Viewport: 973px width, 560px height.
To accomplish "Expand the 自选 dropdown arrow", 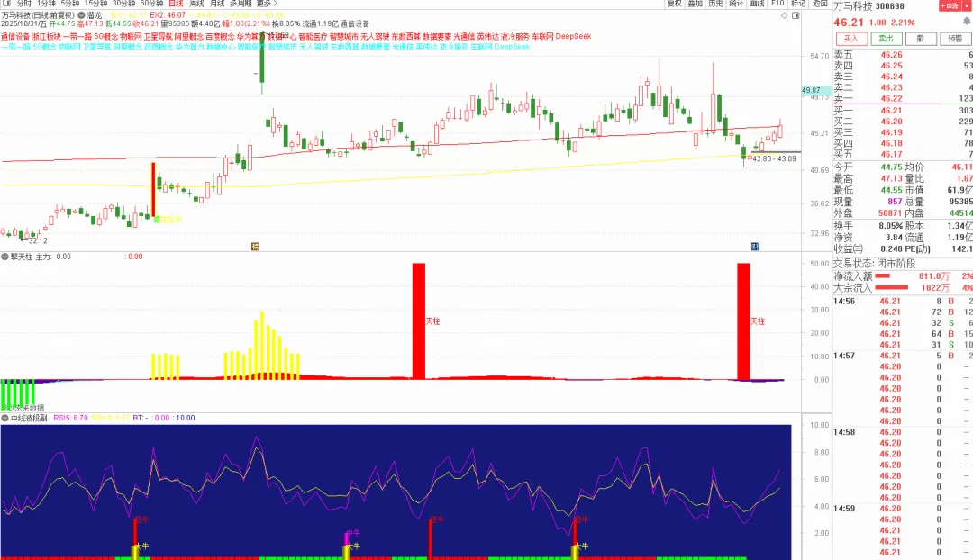I will tap(966, 5).
